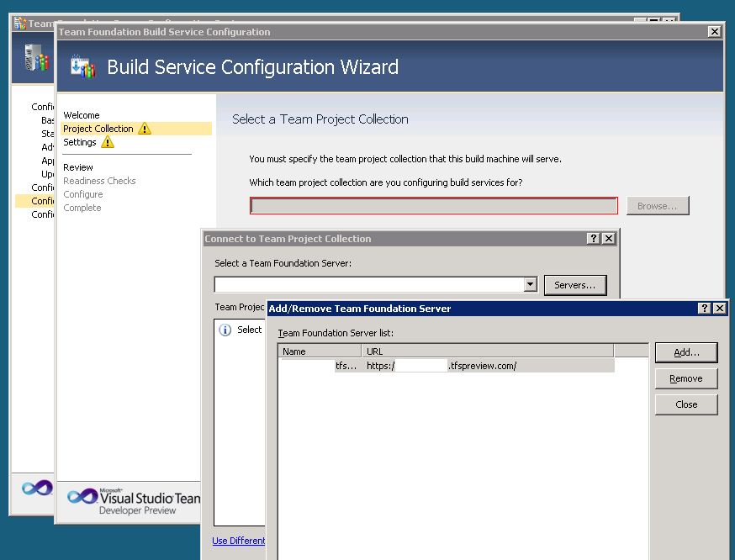Click the URL column header
The width and height of the screenshot is (735, 560).
pos(487,351)
